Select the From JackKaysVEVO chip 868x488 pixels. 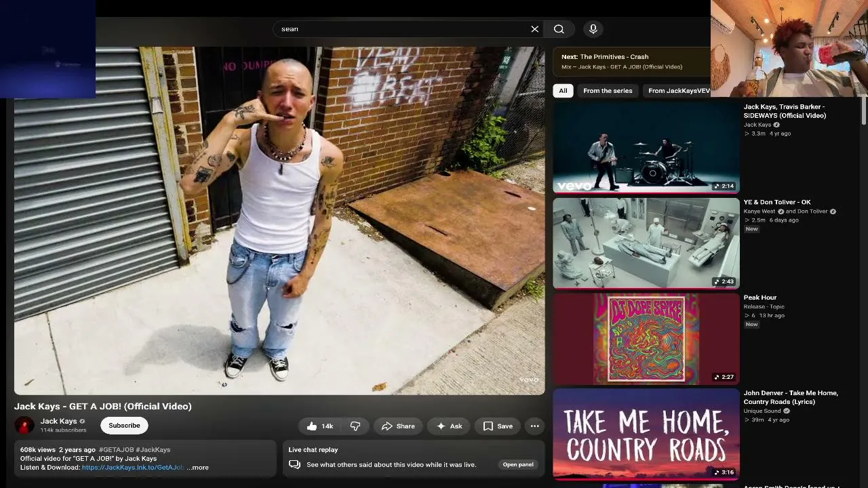pyautogui.click(x=679, y=91)
